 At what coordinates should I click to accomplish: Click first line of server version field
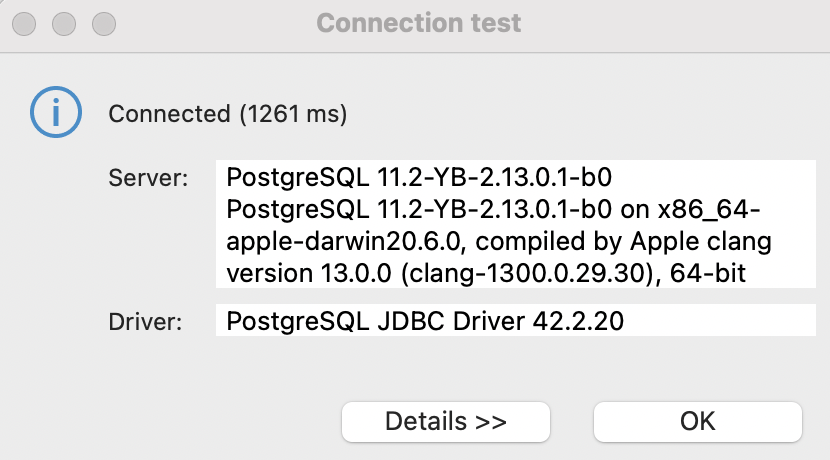418,179
